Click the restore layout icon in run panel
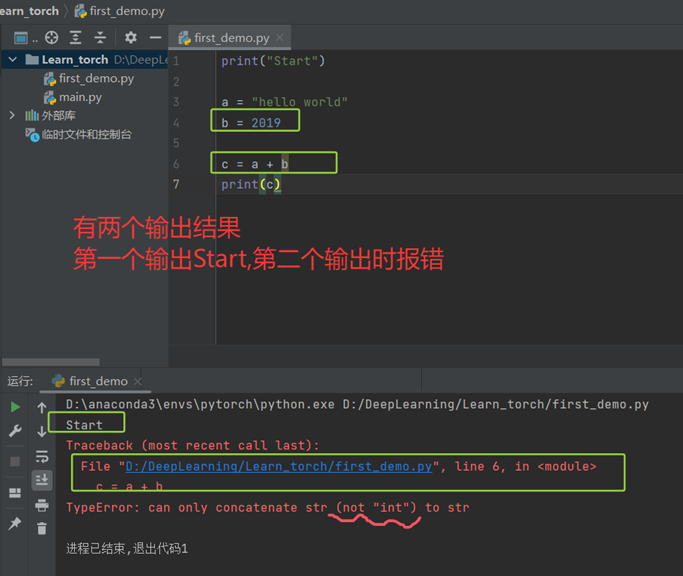This screenshot has height=576, width=683. coord(15,493)
